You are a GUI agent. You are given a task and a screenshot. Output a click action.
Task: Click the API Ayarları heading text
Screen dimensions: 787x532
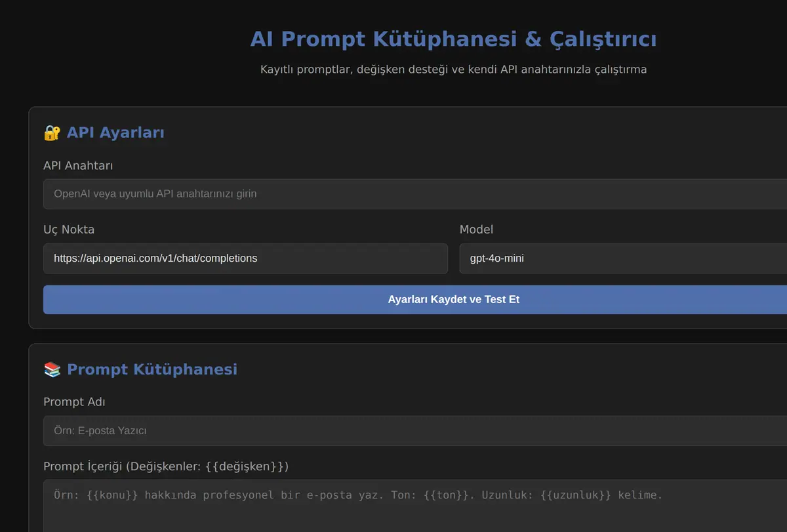click(115, 133)
